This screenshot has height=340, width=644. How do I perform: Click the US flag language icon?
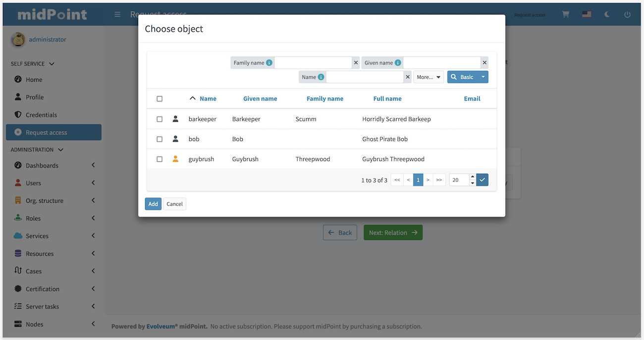point(587,14)
